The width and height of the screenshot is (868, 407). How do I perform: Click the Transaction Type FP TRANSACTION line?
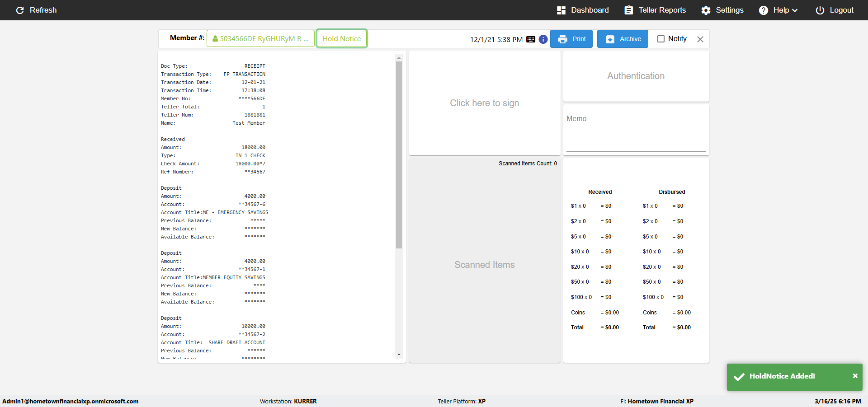(213, 74)
